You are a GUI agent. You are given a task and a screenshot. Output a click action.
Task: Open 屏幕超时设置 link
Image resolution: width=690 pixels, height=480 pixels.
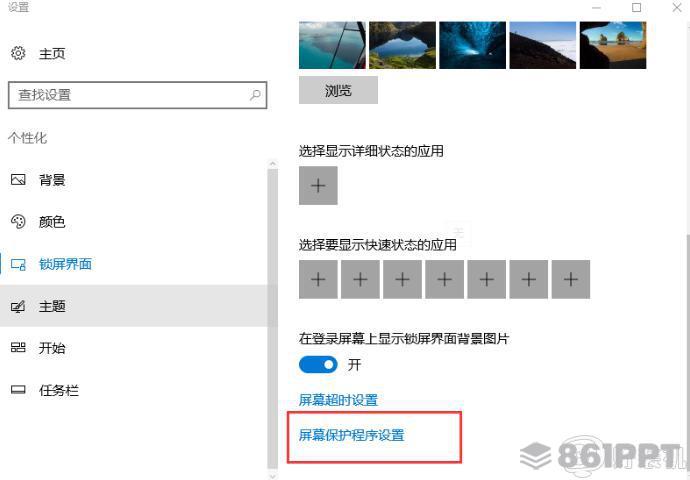(338, 400)
